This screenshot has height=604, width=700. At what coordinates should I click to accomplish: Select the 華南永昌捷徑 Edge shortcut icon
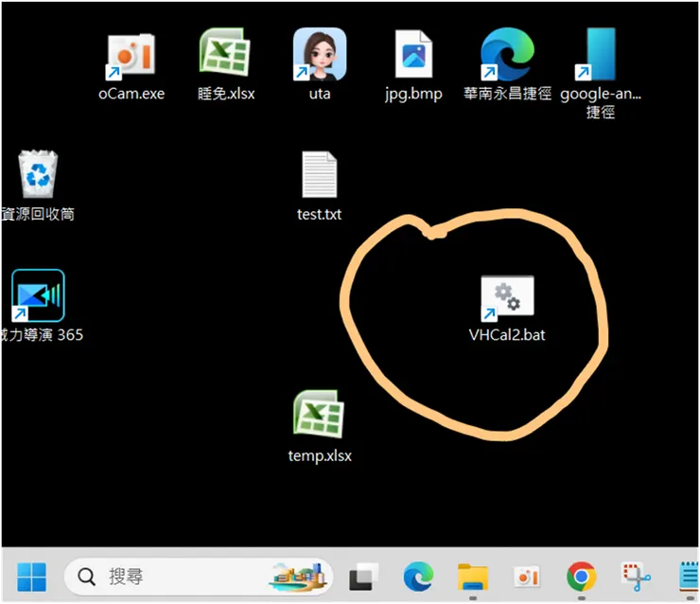[x=507, y=55]
